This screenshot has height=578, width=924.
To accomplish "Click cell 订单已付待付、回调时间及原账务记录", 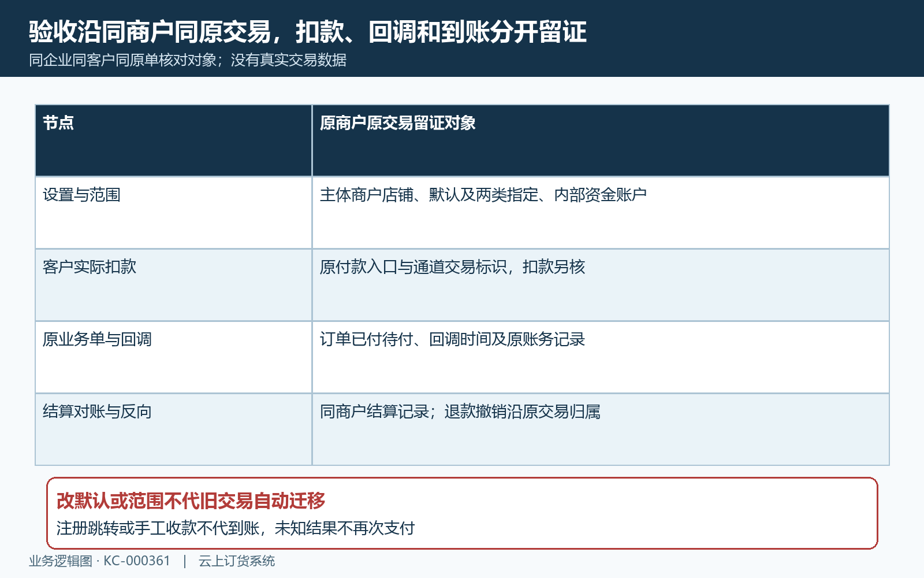I will click(601, 357).
